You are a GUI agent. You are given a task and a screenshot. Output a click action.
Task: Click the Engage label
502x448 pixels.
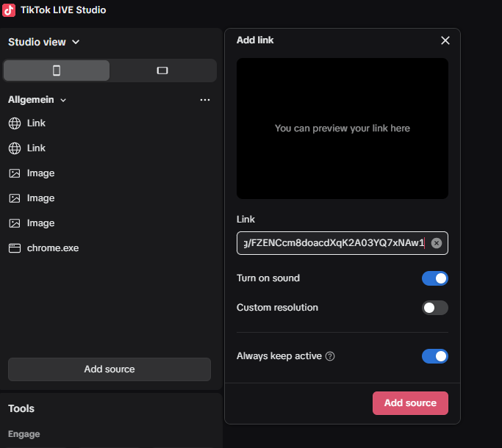pos(24,434)
